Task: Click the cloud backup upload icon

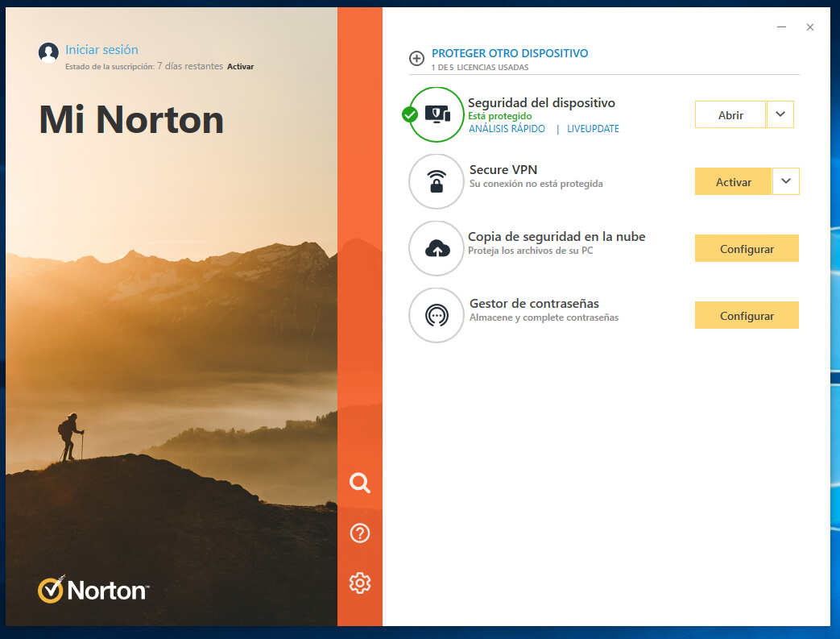Action: click(437, 249)
